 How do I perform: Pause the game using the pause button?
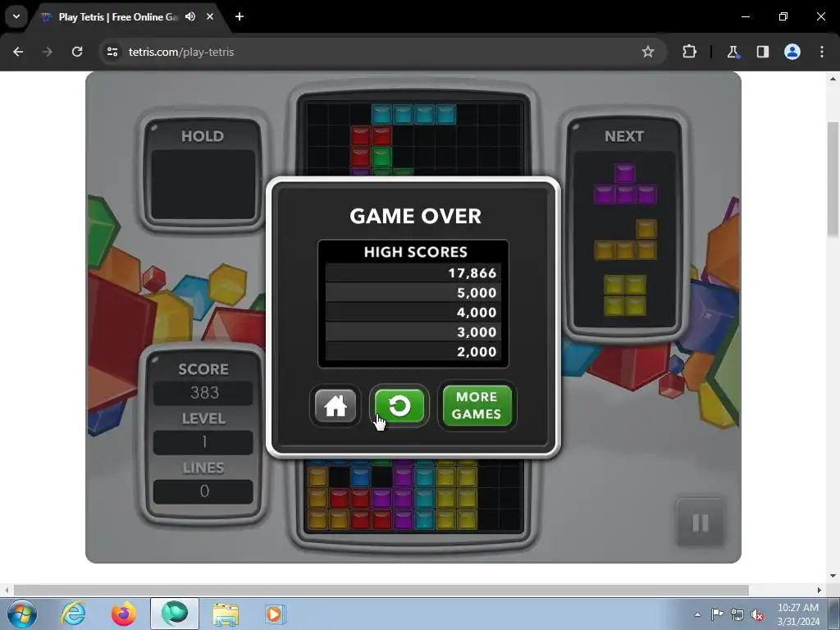701,523
